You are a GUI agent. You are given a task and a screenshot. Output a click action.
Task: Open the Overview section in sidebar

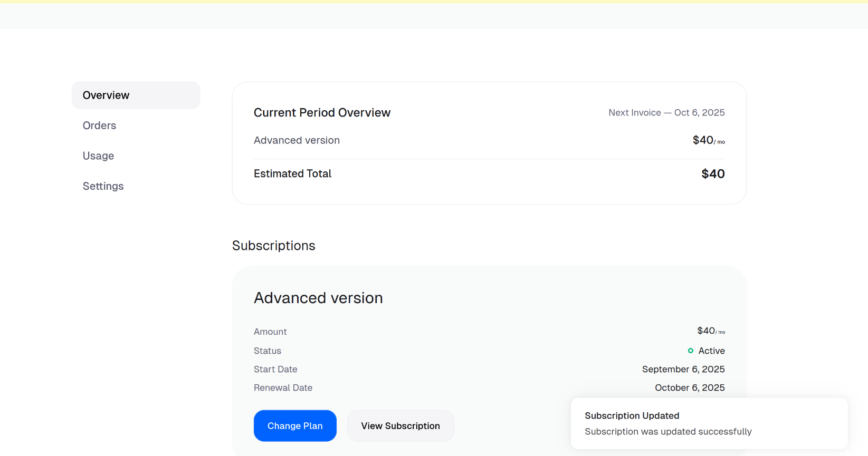106,95
